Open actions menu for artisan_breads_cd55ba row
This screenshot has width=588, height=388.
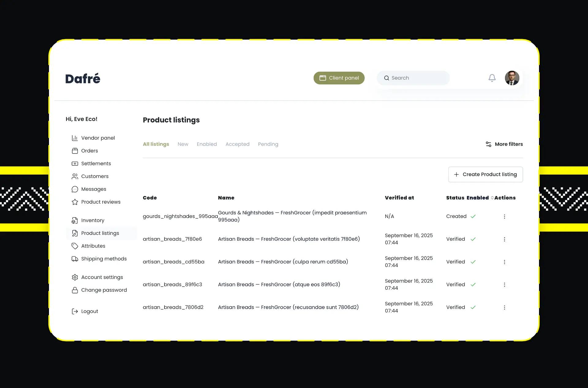[x=504, y=262]
